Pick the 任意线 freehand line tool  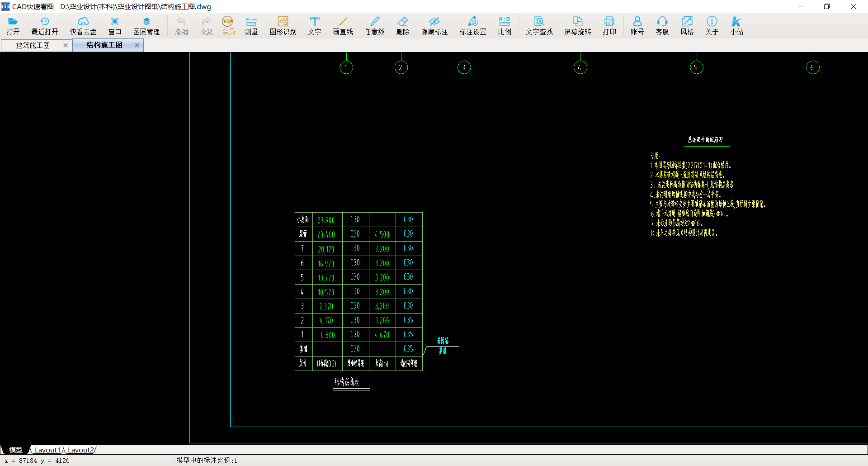(x=374, y=25)
